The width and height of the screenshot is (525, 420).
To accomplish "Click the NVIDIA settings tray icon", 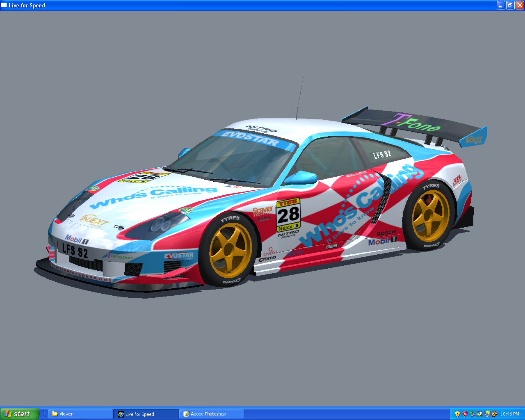I will point(487,414).
